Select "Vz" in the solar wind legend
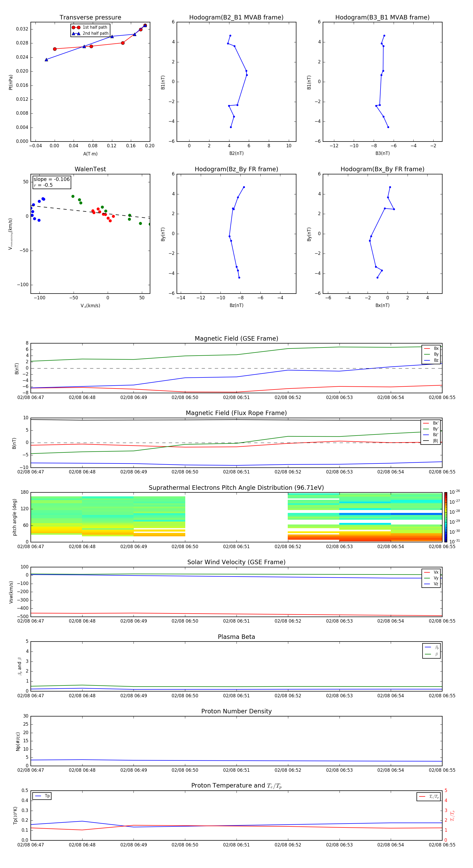This screenshot has height=868, width=473. [x=431, y=584]
